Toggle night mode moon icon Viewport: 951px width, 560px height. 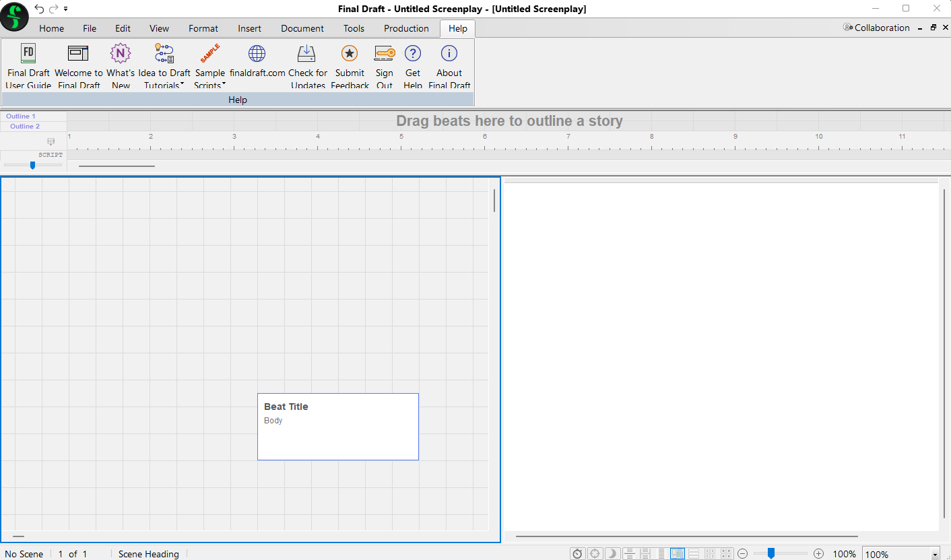point(612,553)
